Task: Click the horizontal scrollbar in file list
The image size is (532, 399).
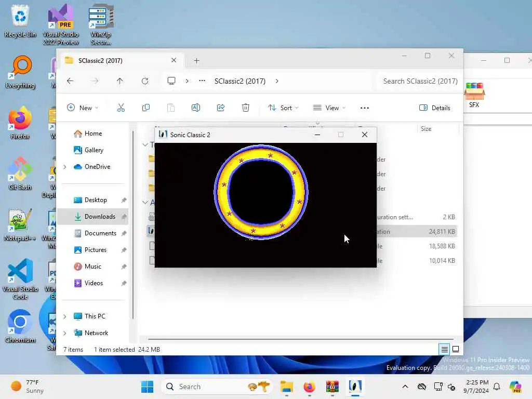Action: pos(301,339)
